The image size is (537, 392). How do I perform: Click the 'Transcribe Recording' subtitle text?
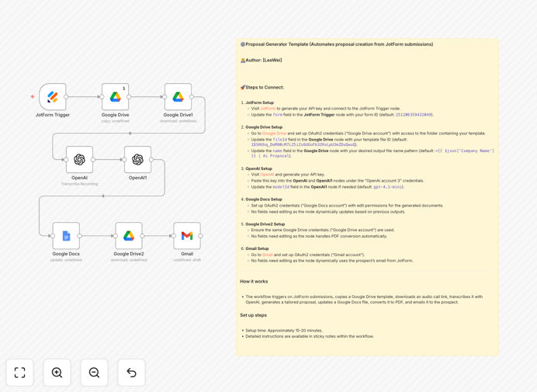[79, 184]
